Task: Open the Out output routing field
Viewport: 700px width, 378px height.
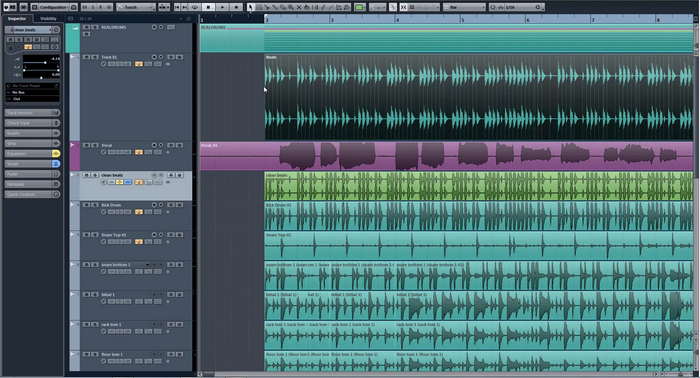Action: click(x=32, y=99)
